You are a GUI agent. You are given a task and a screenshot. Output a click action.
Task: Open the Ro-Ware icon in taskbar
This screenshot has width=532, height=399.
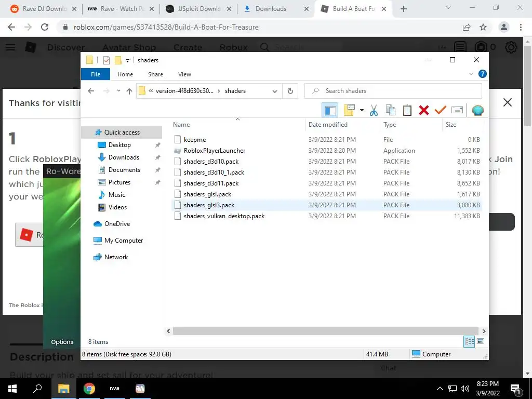[x=140, y=389]
